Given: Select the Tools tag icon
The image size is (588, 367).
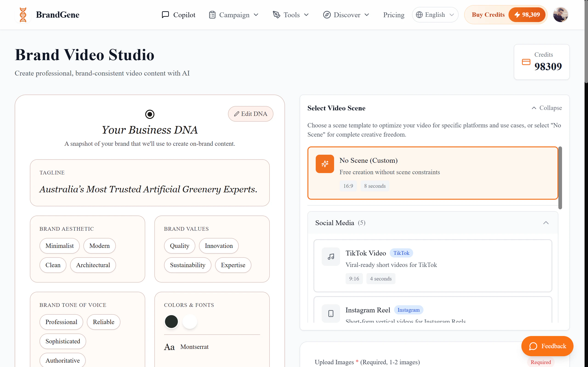Looking at the screenshot, I should coord(276,14).
